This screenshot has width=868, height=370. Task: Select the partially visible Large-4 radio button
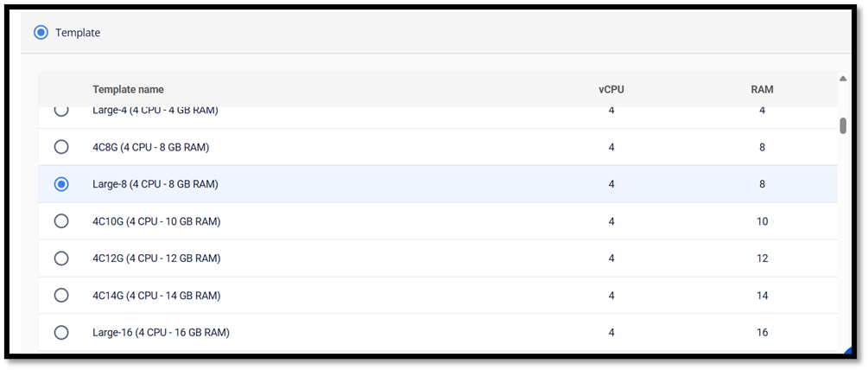coord(61,111)
